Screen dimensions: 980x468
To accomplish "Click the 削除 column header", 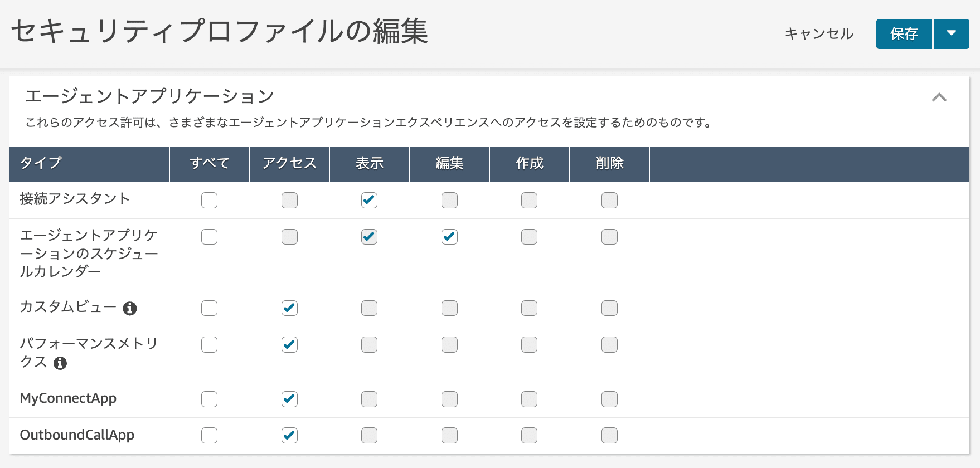I will 609,163.
